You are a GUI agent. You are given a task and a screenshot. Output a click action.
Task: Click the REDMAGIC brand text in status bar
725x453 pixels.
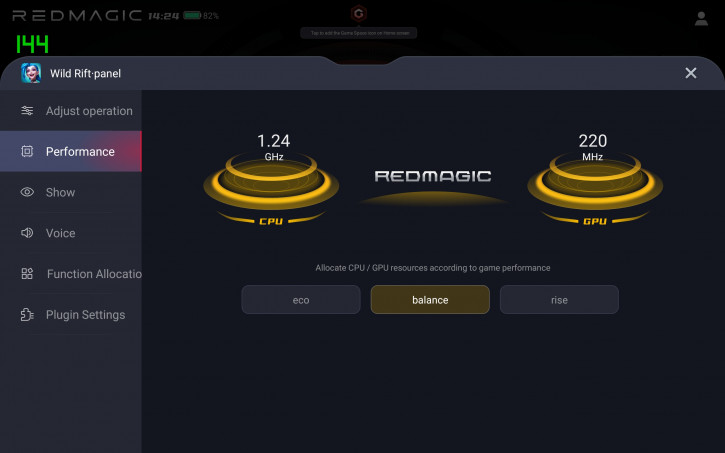point(77,16)
